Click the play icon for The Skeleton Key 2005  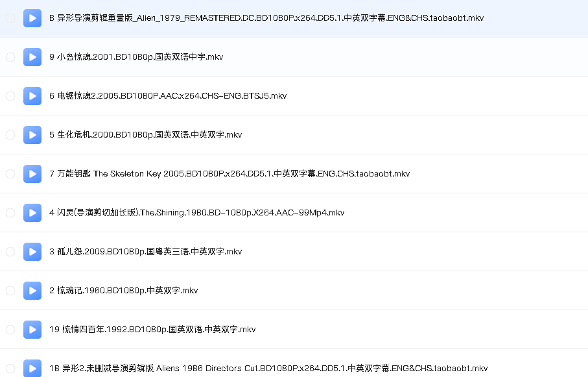click(x=32, y=174)
